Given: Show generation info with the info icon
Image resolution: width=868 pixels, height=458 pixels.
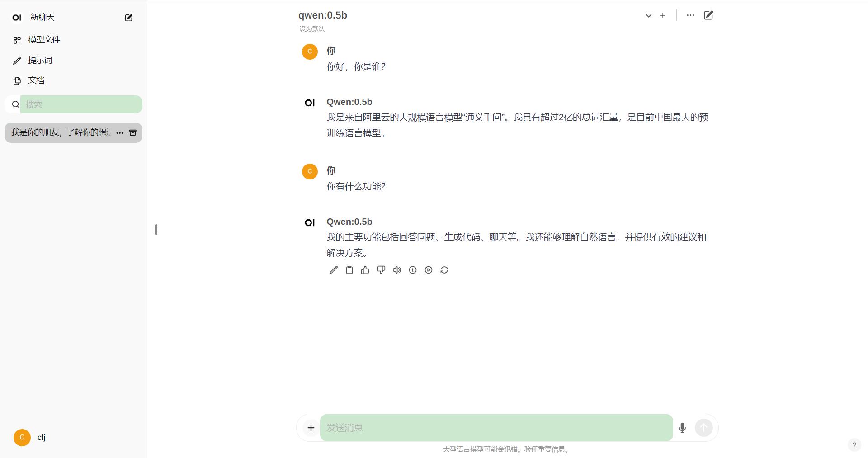Looking at the screenshot, I should (413, 270).
